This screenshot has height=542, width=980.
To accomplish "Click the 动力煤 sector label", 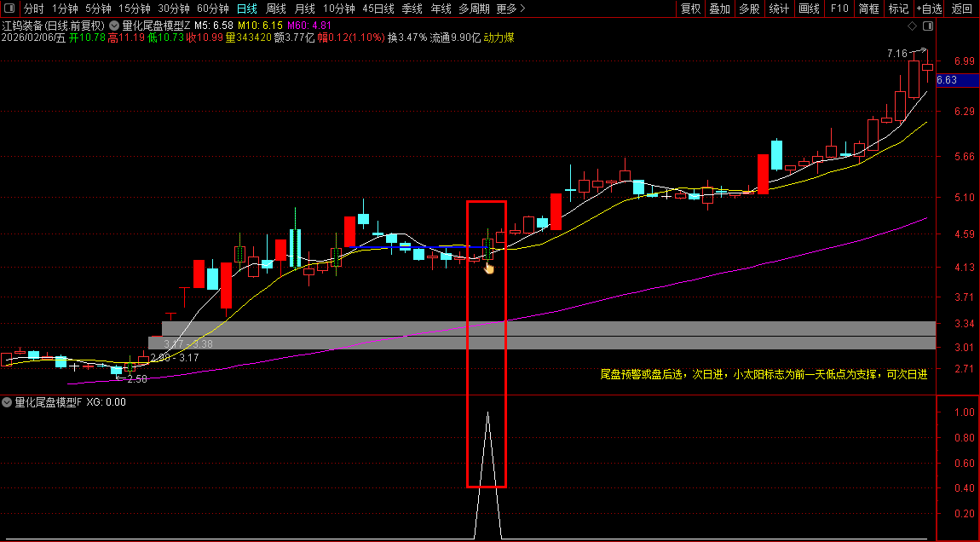I will (499, 37).
